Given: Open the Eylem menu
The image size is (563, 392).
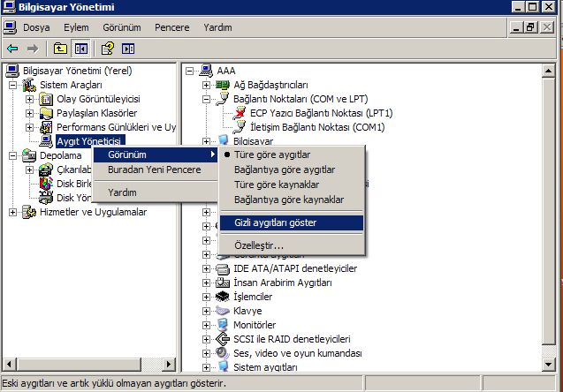Looking at the screenshot, I should [76, 27].
